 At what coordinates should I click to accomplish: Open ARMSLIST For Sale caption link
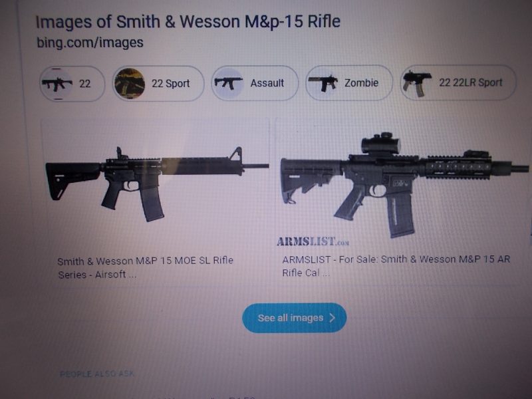(396, 265)
